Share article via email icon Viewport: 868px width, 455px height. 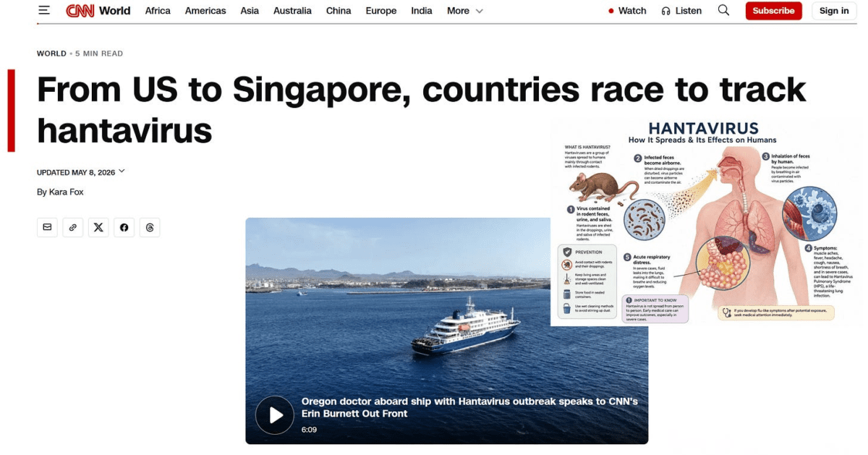point(47,227)
